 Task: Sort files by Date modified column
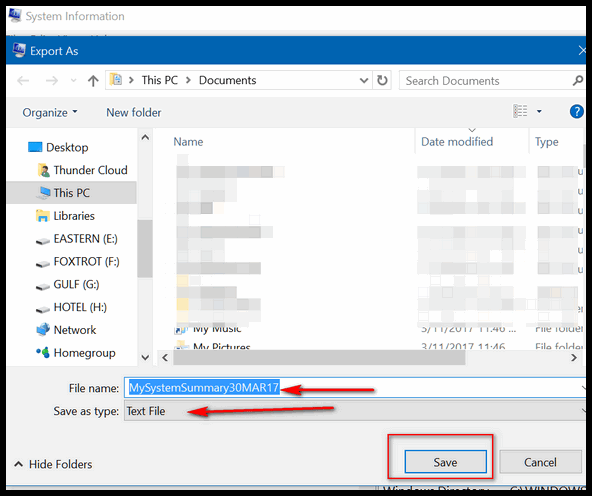pyautogui.click(x=457, y=142)
